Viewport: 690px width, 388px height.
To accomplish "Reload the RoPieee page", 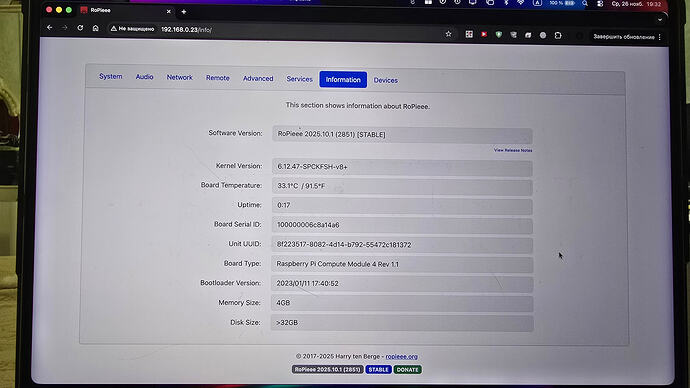I will point(80,28).
